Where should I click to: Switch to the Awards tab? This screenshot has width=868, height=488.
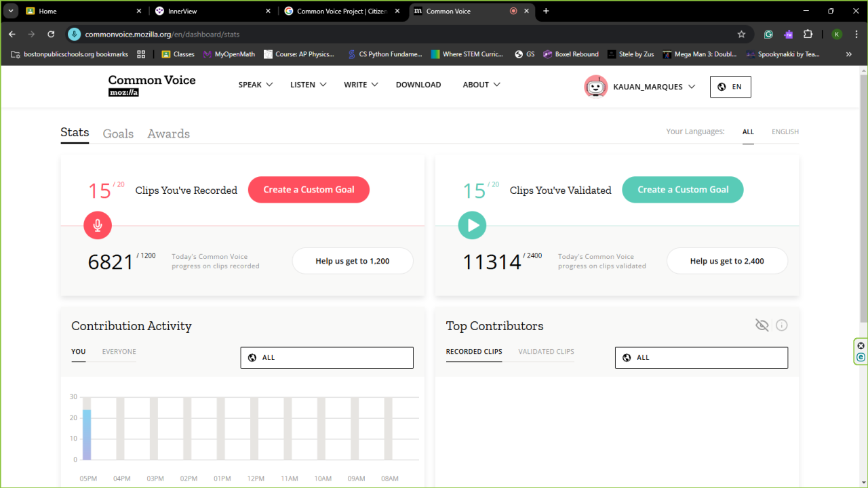168,134
